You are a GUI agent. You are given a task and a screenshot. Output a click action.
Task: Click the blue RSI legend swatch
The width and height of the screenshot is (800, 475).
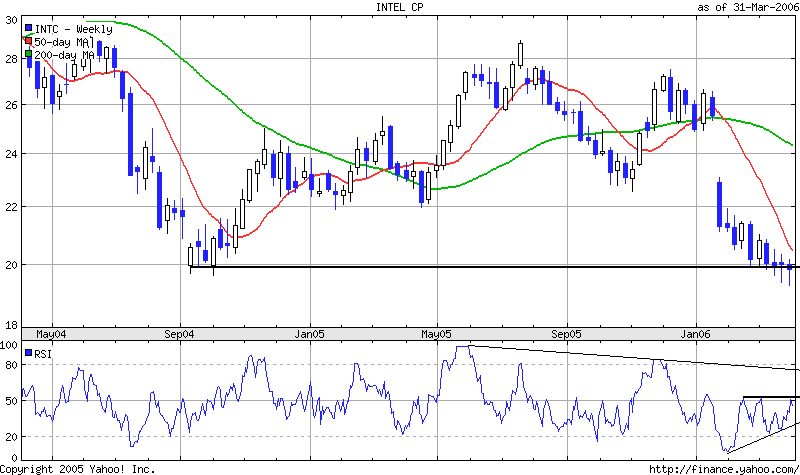point(29,353)
